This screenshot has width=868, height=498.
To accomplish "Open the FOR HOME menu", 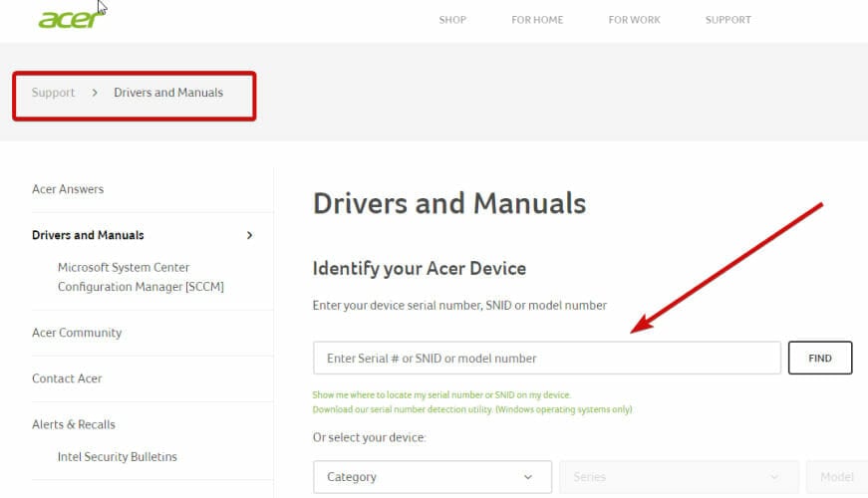I will pyautogui.click(x=537, y=20).
